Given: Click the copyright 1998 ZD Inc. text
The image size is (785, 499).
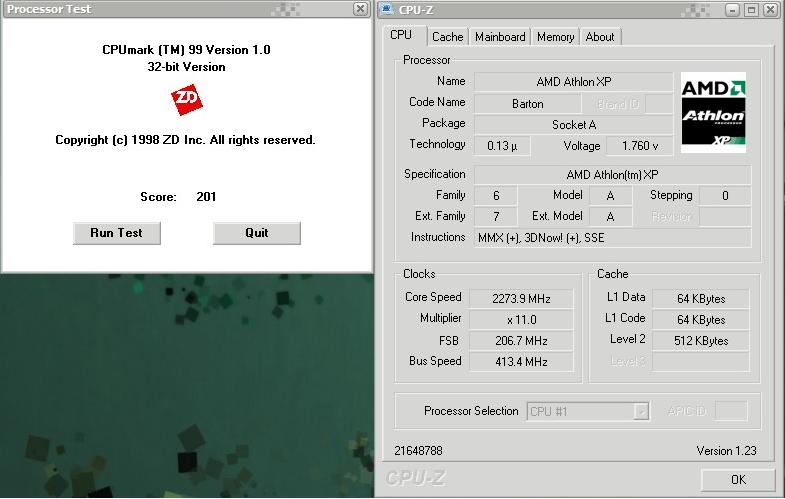Looking at the screenshot, I should click(185, 140).
